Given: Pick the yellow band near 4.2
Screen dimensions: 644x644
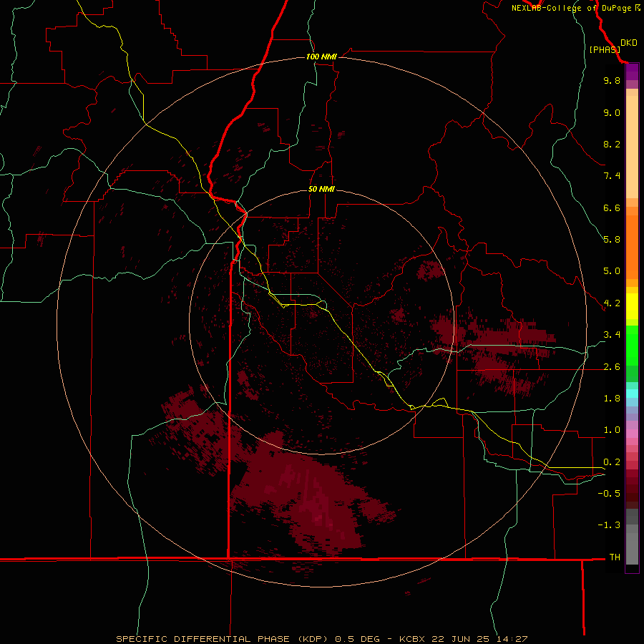Looking at the screenshot, I should pos(632,306).
